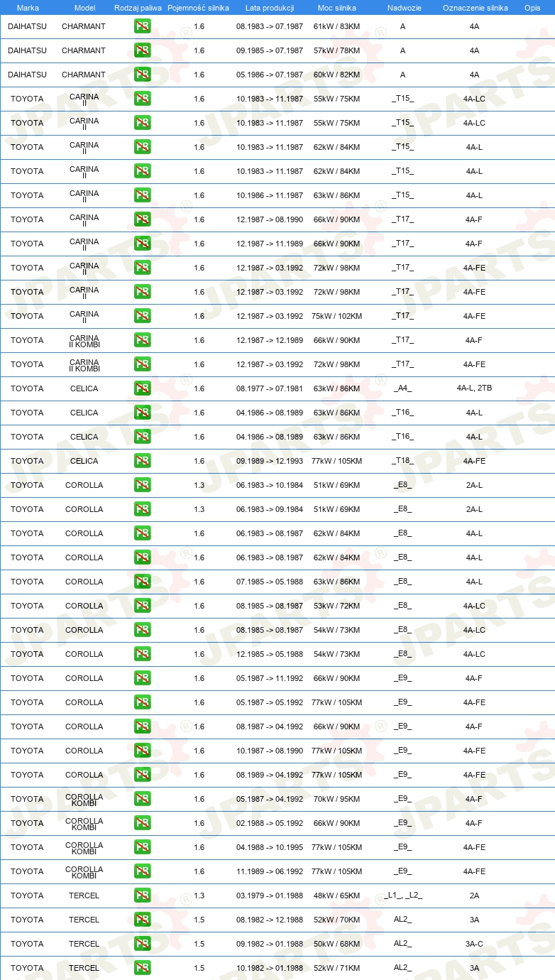Click the Moc silnika column header
Screen dimensions: 555x980
pyautogui.click(x=337, y=8)
